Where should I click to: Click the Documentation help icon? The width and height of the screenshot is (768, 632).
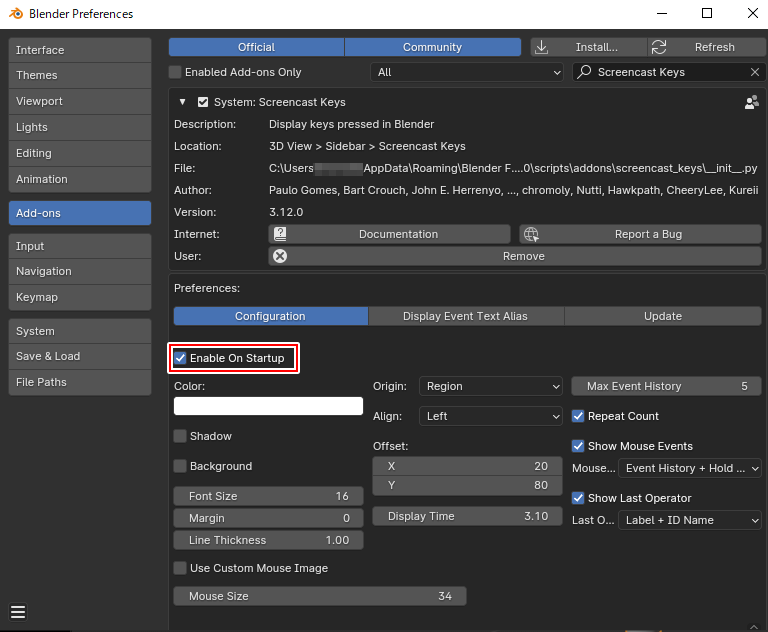[281, 234]
